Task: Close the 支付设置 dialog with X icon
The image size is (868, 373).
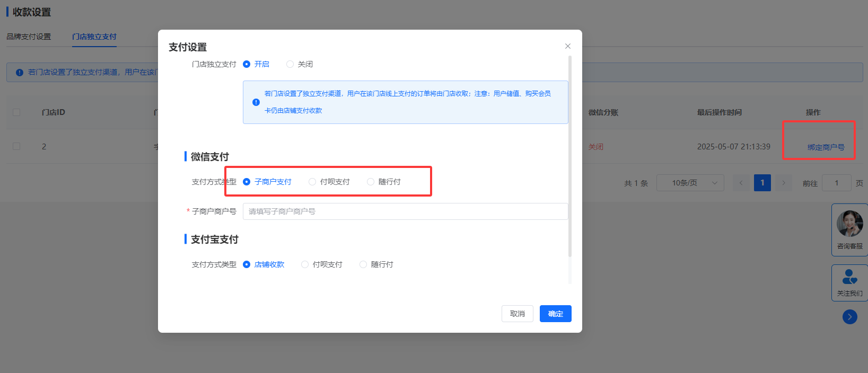Action: [568, 46]
